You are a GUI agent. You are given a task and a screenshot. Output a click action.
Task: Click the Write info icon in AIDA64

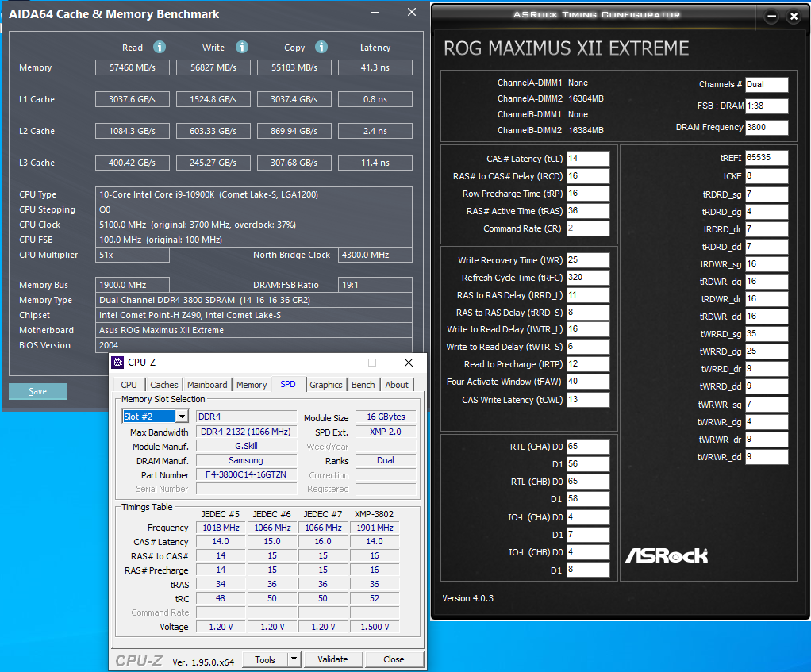(241, 47)
